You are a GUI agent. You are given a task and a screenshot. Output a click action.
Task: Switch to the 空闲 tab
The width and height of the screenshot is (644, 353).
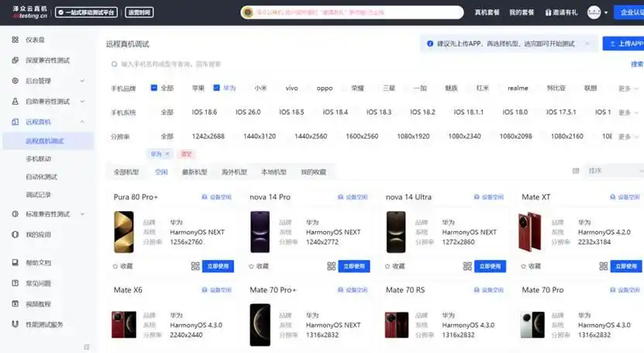point(161,172)
